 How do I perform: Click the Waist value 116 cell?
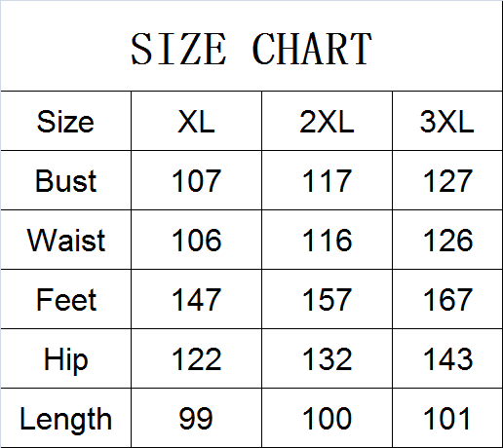coord(327,240)
